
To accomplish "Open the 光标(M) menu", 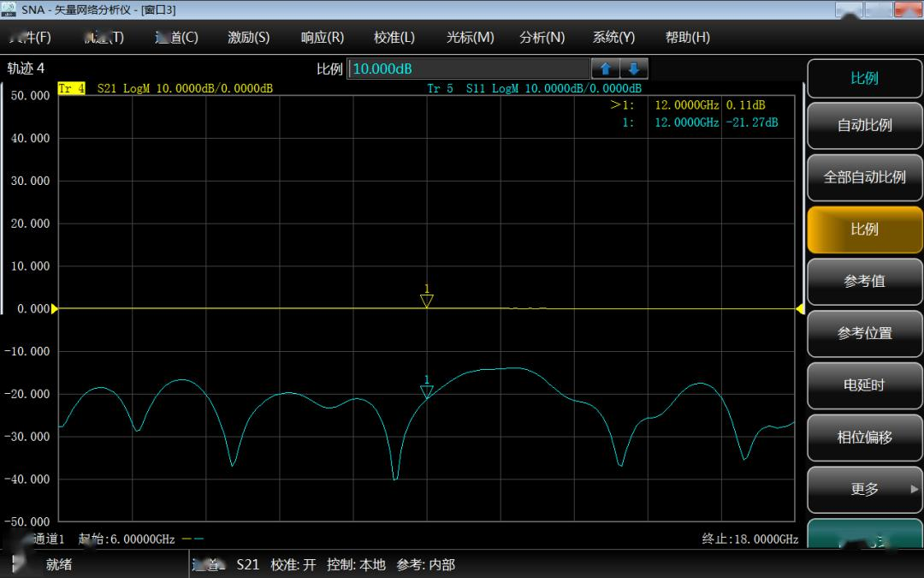I will pos(470,38).
